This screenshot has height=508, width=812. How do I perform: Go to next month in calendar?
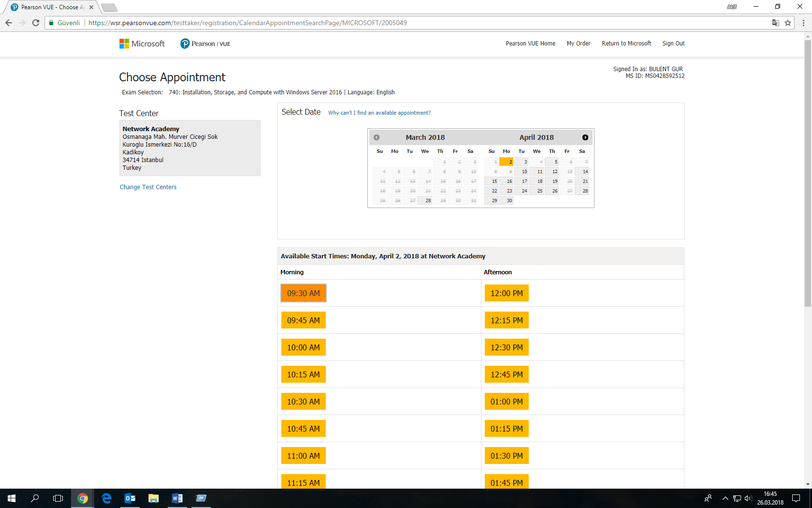coord(585,137)
